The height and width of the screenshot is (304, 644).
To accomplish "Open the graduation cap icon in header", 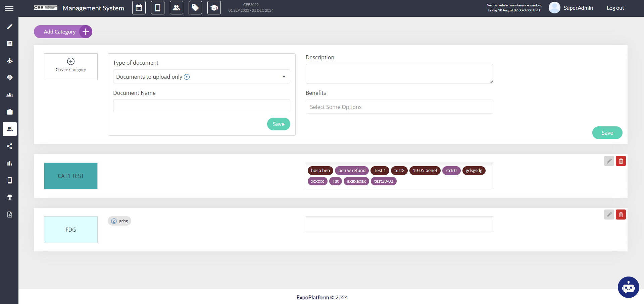I will coord(214,8).
